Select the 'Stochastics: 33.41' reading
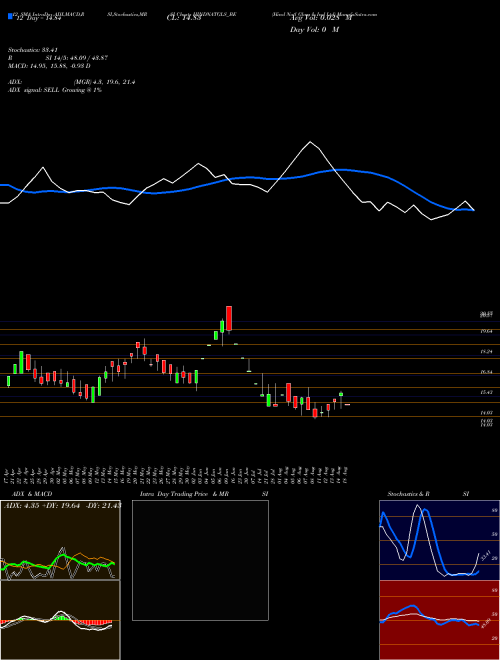This screenshot has height=660, width=500. [32, 50]
